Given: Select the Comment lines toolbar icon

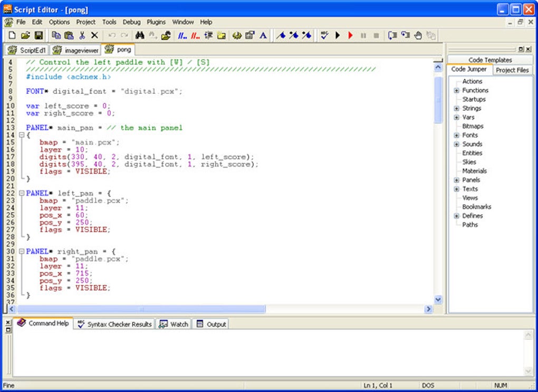Looking at the screenshot, I should pyautogui.click(x=181, y=35).
